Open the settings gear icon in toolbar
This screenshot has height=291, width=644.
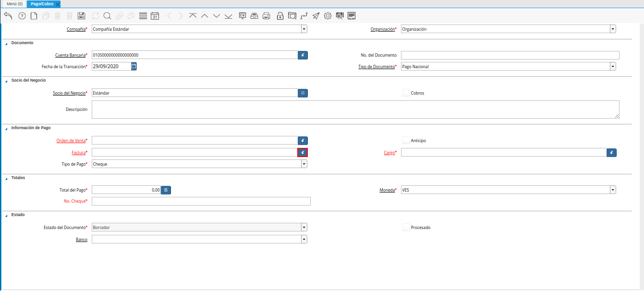328,16
